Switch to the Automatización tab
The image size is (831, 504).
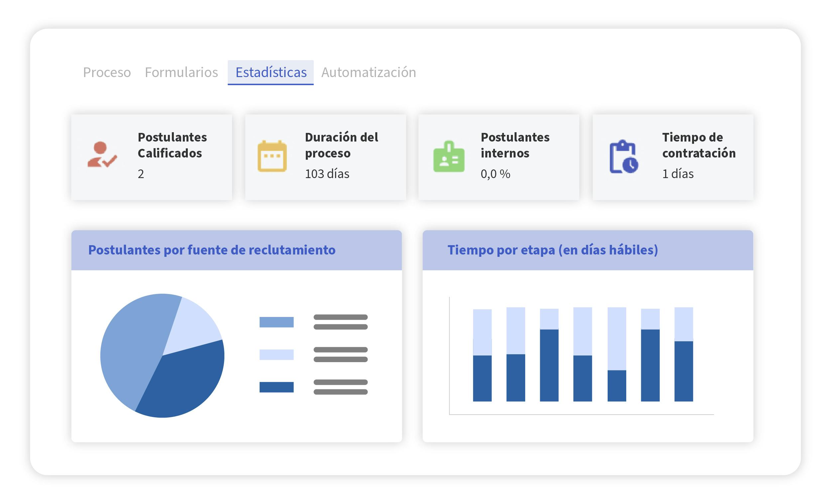click(369, 72)
